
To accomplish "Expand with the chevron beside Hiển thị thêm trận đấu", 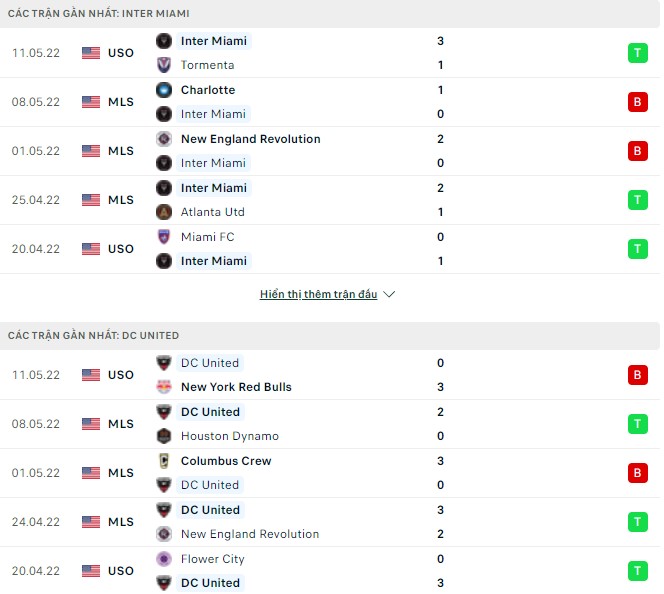I will tap(389, 295).
